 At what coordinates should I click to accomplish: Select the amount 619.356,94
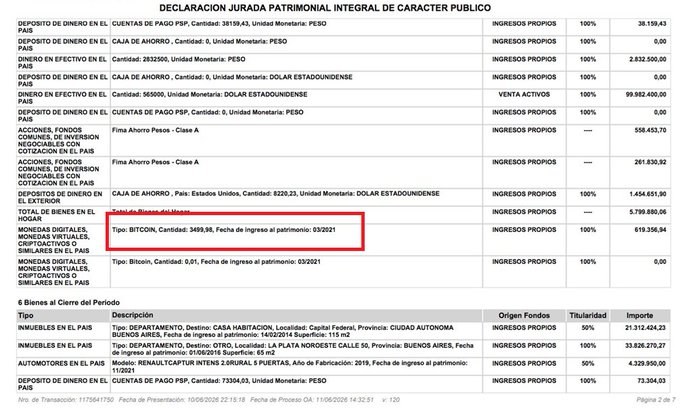point(650,230)
